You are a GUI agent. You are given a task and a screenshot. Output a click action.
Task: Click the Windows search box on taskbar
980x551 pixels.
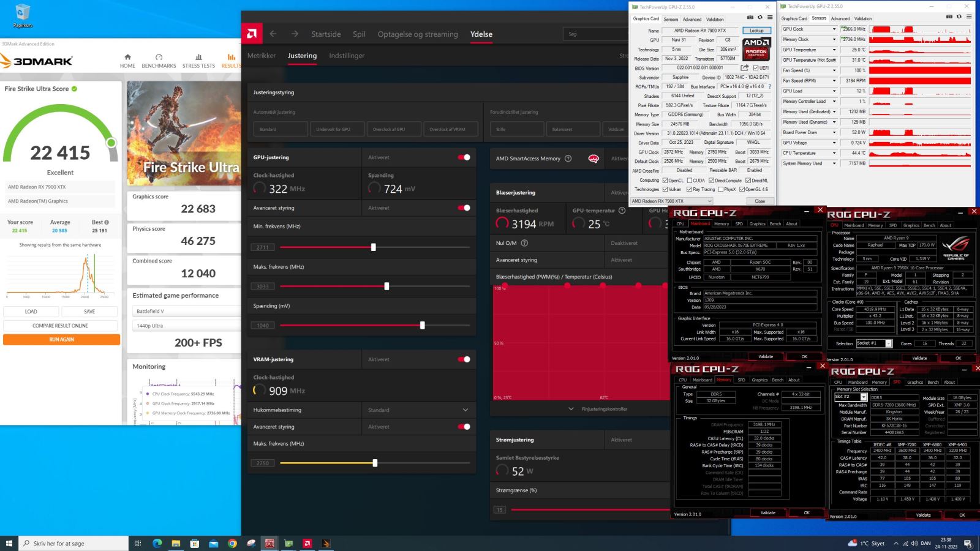pos(73,543)
